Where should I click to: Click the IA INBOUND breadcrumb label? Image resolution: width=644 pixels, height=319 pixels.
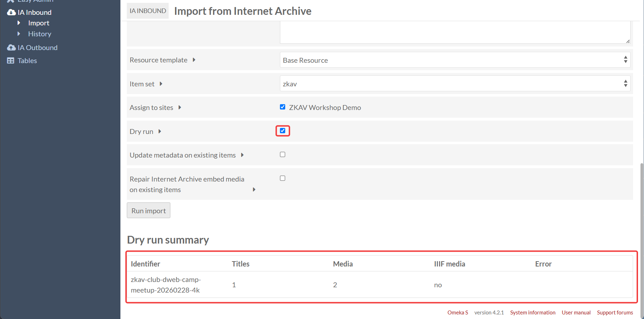148,11
